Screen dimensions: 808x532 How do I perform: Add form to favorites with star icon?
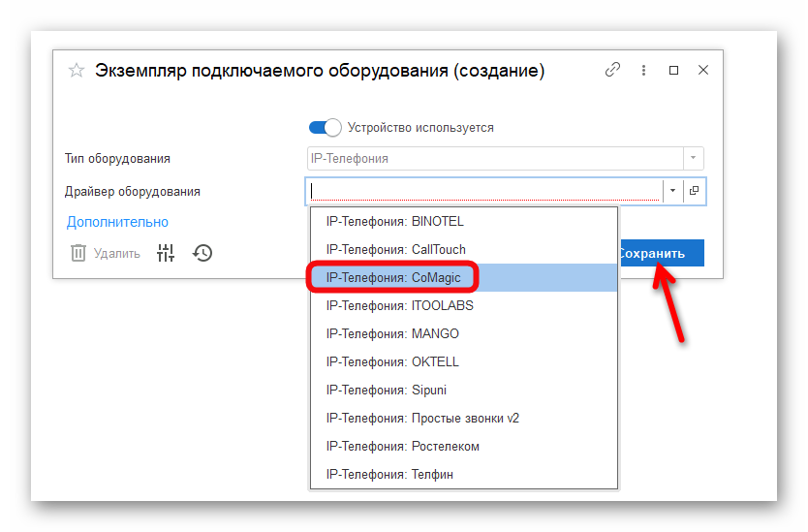[x=77, y=70]
